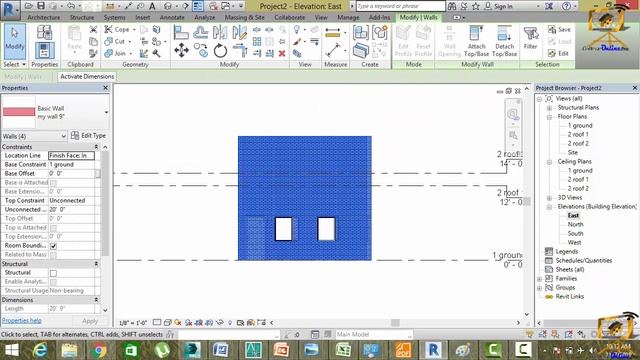Click the Windows Start button
640x360 pixels.
(x=11, y=350)
